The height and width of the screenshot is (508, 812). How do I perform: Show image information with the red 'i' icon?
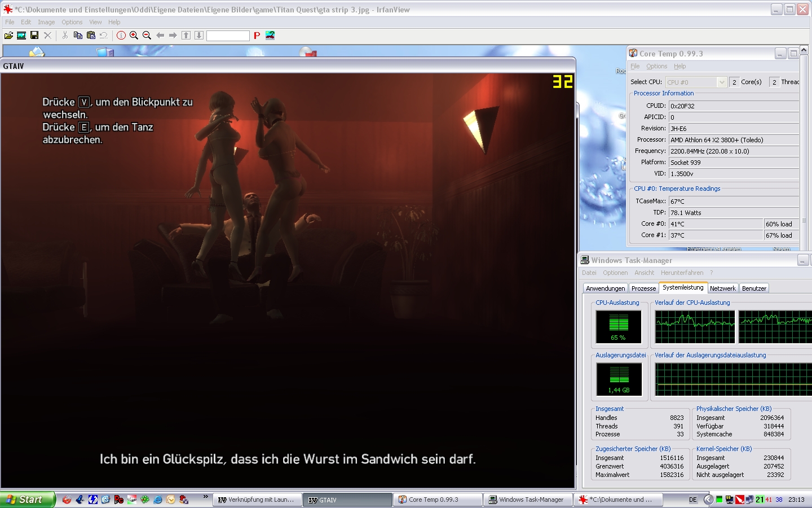tap(121, 36)
